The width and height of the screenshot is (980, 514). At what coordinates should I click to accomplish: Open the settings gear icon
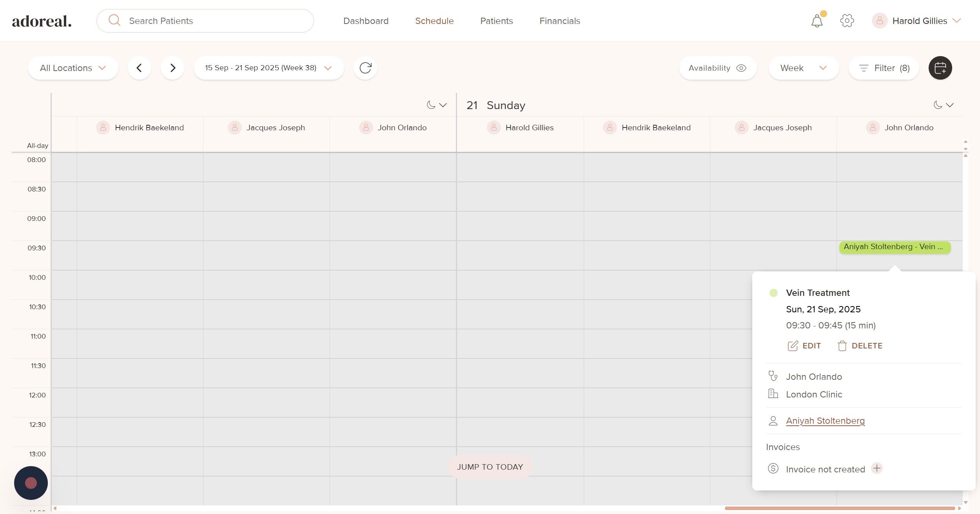pyautogui.click(x=847, y=21)
